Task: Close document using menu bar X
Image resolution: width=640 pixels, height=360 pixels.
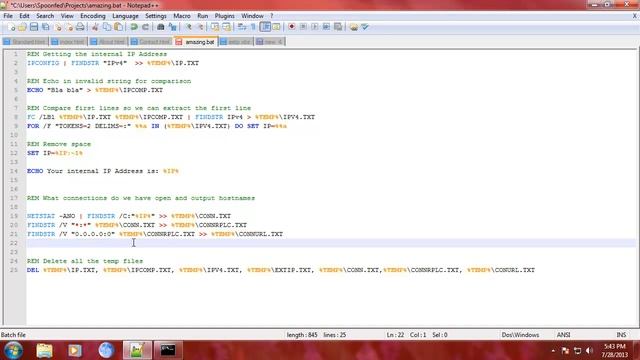Action: 635,16
